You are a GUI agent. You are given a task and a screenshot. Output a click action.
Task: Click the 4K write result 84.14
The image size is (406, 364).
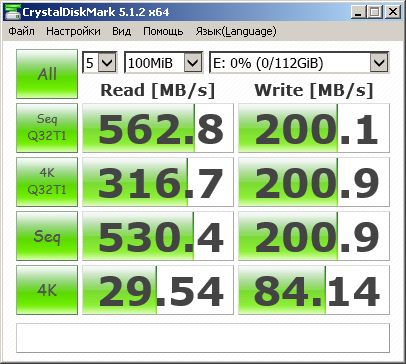click(314, 290)
